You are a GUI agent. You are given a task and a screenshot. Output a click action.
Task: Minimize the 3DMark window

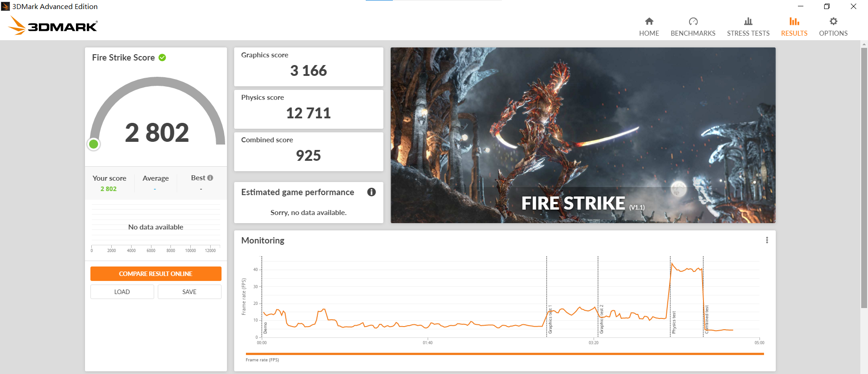801,6
